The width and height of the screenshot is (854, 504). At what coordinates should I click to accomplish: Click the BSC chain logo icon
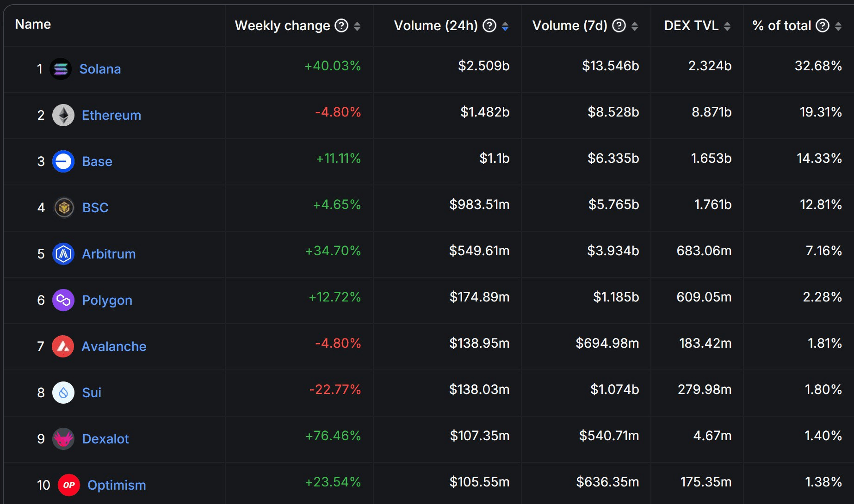[64, 208]
